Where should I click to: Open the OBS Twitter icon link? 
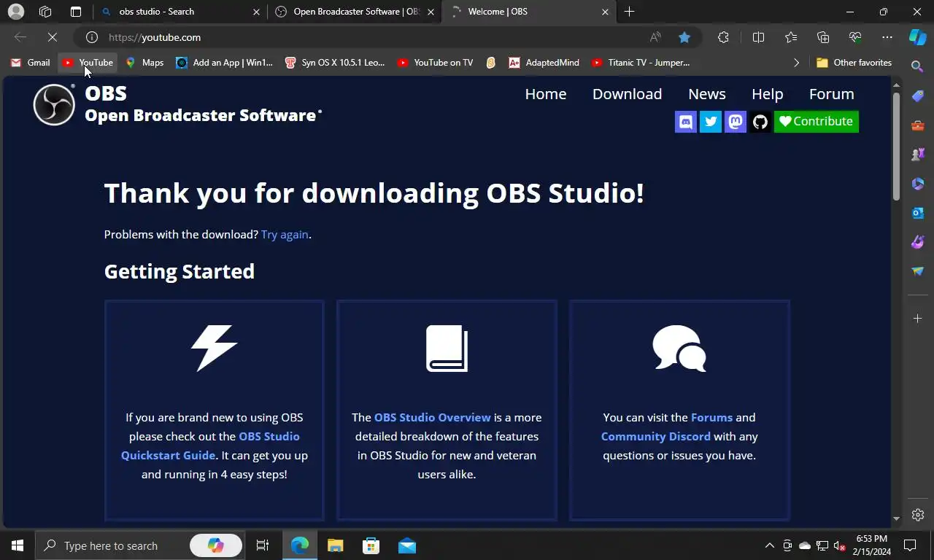pos(711,122)
